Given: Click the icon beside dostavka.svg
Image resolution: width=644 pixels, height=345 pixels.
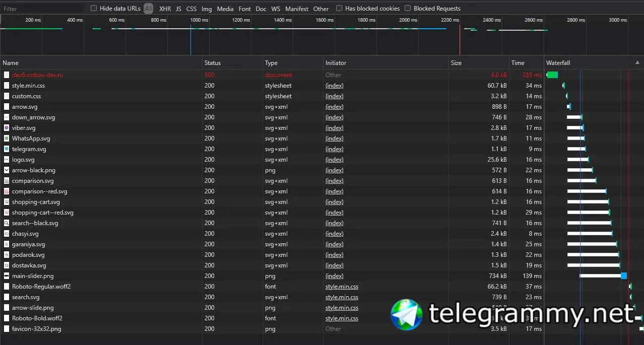Looking at the screenshot, I should click(7, 265).
